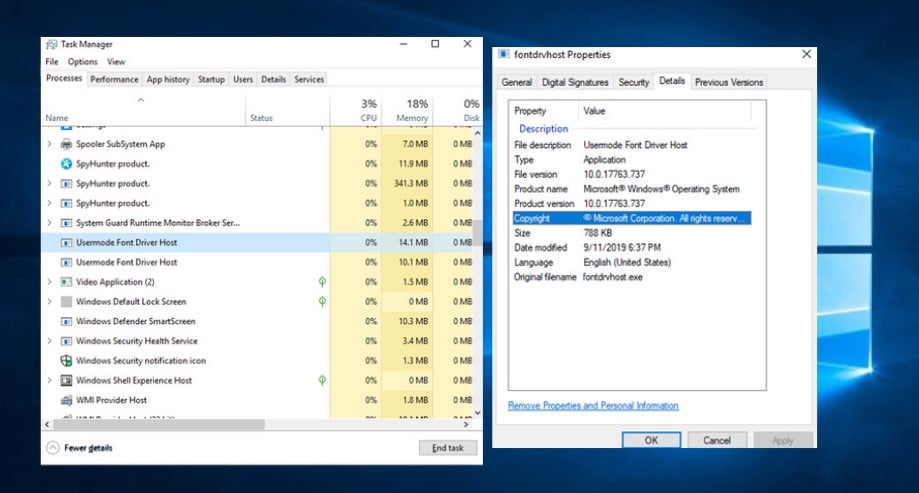Viewport: 919px width, 493px height.
Task: Click Remove Properties and Personal Information link
Action: (x=593, y=406)
